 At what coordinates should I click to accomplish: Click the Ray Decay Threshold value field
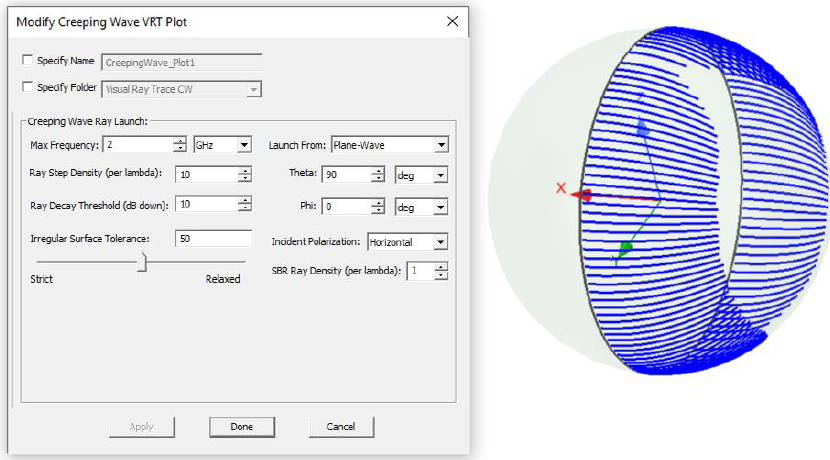click(207, 204)
